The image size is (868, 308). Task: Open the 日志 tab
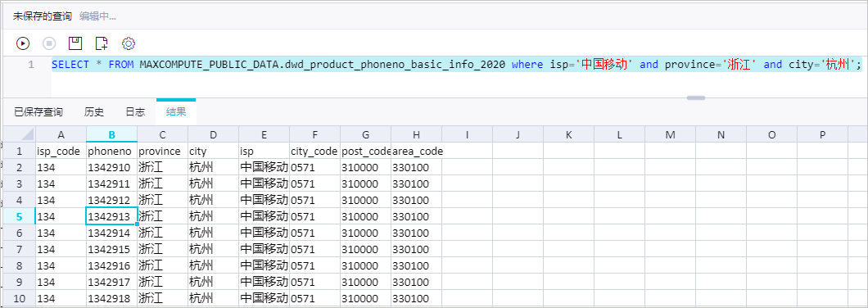point(135,112)
